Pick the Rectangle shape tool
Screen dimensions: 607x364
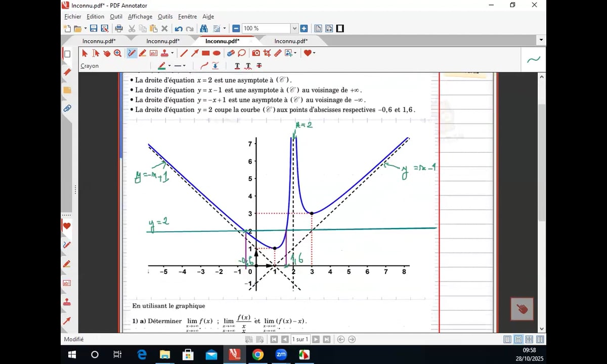206,53
